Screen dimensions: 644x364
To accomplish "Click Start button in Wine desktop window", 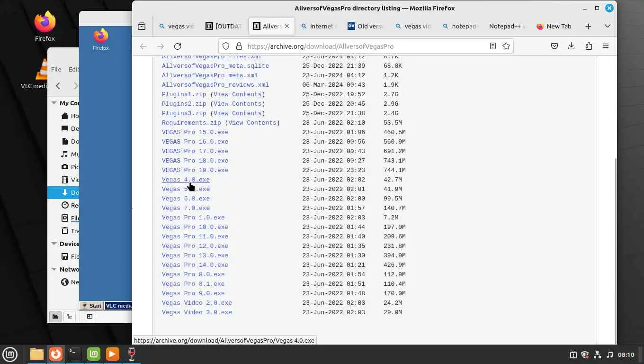I will point(91,306).
